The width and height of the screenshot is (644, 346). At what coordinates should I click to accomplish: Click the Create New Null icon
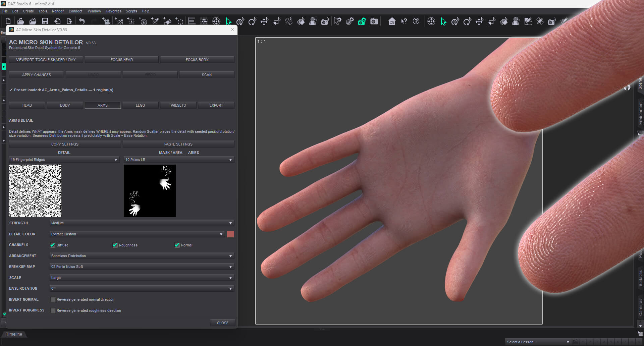pyautogui.click(x=168, y=21)
